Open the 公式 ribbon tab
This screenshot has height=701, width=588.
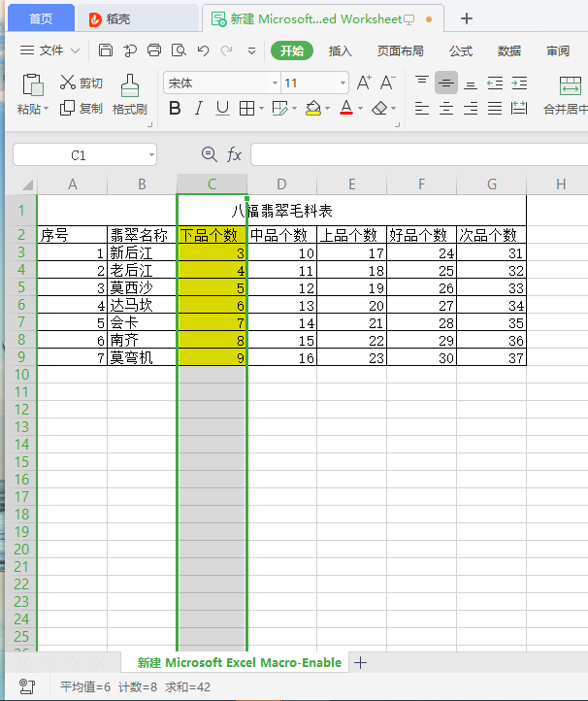click(461, 50)
